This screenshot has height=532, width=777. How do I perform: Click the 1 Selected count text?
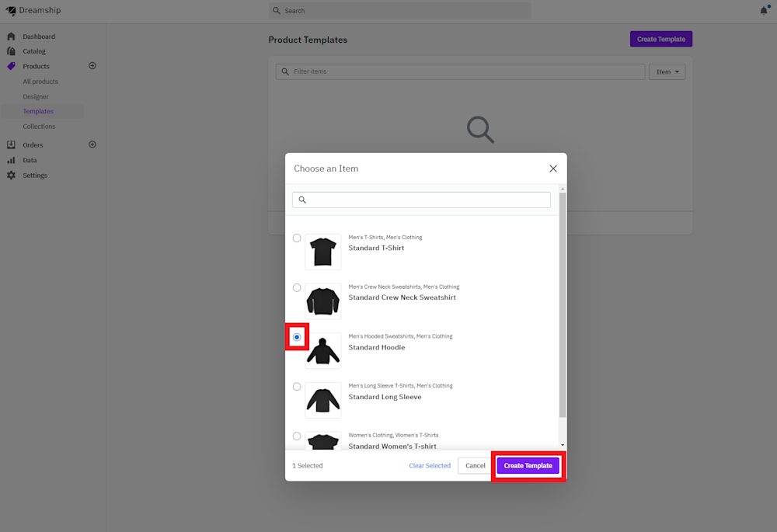(x=307, y=466)
